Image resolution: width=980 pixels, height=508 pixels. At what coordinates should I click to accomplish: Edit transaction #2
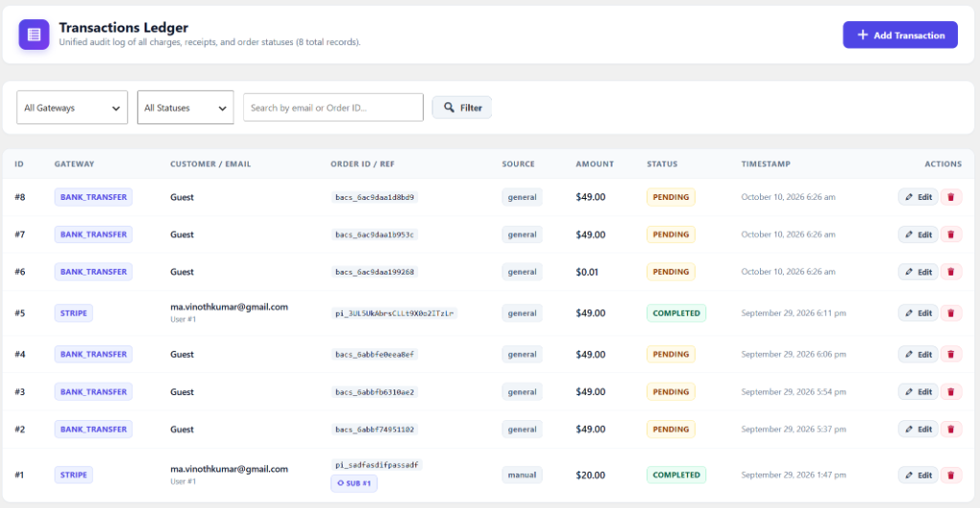point(918,430)
